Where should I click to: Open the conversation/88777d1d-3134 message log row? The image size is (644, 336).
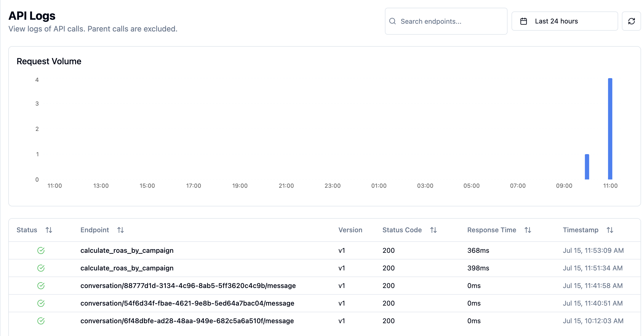click(x=324, y=286)
